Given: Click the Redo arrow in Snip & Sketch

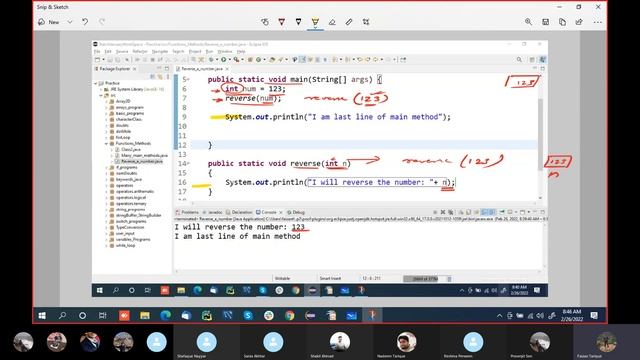Looking at the screenshot, I should [102, 22].
